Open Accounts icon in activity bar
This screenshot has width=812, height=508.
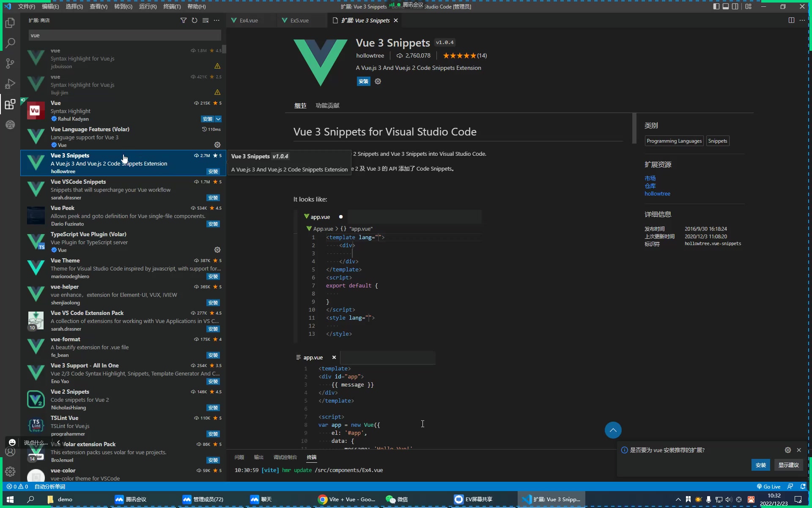point(10,451)
